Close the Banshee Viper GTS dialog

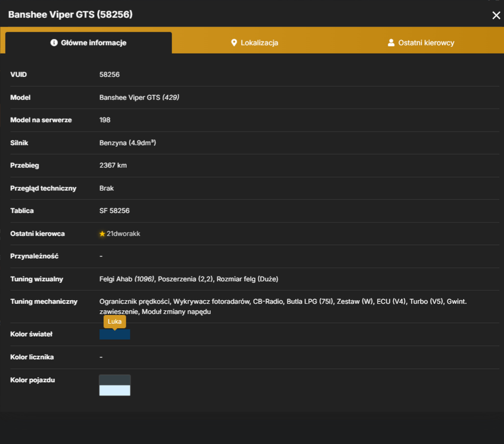[496, 15]
